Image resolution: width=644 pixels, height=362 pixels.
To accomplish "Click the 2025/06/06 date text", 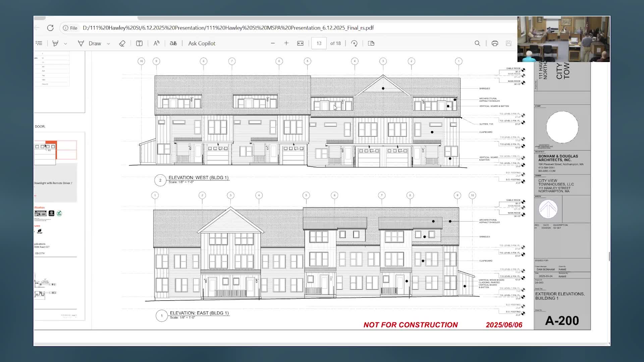I will coord(504,325).
